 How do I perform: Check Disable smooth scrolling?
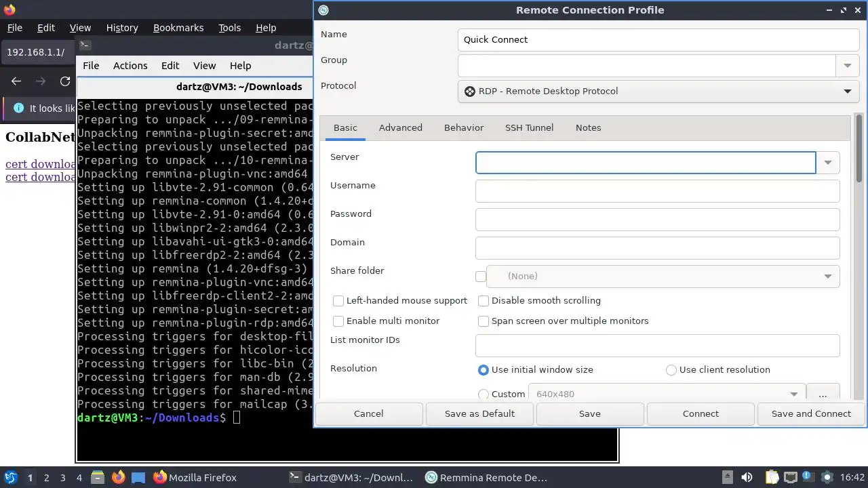pyautogui.click(x=484, y=300)
